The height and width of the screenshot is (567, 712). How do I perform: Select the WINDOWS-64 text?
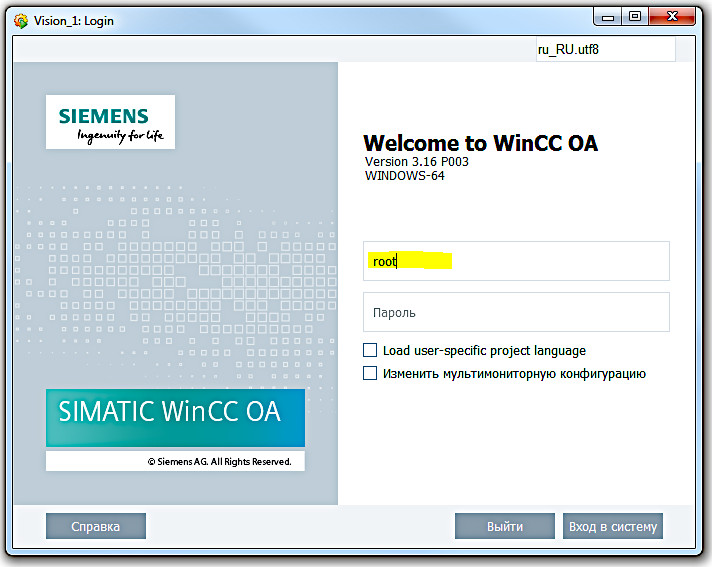[x=405, y=176]
